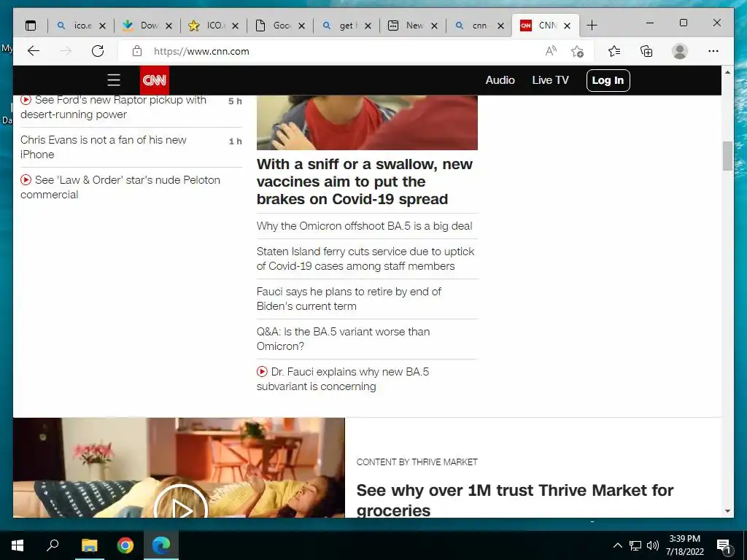Open Ford Raptor pickup video story

click(x=113, y=107)
